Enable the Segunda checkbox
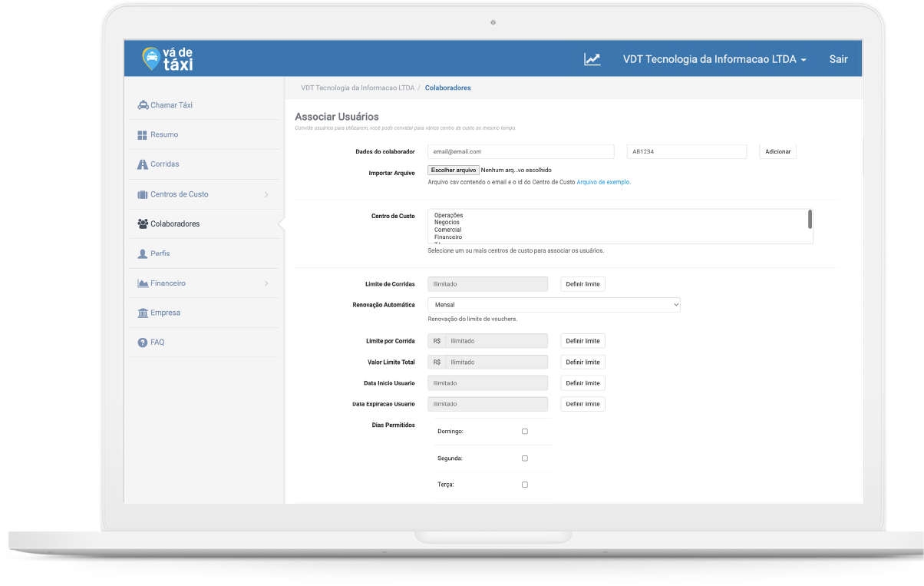Image resolution: width=924 pixels, height=586 pixels. click(525, 459)
